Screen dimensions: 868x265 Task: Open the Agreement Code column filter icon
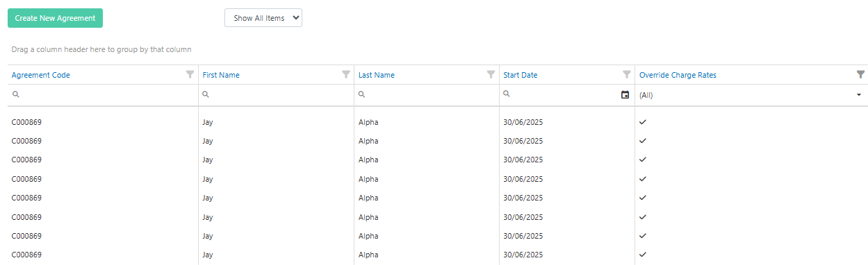[x=190, y=74]
